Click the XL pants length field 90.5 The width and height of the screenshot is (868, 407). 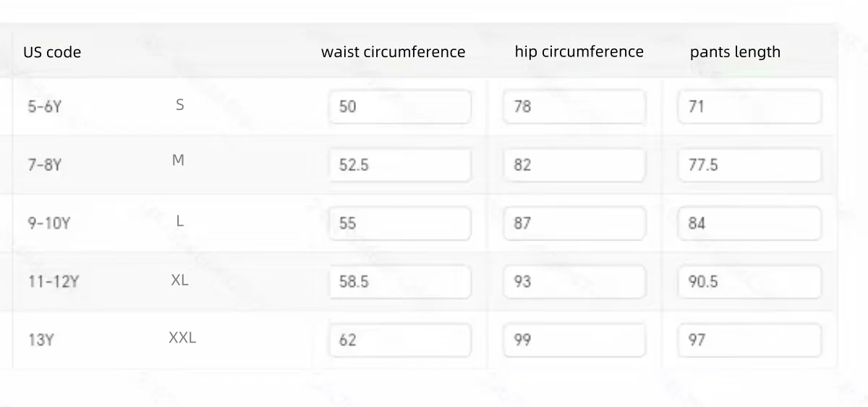(x=749, y=282)
